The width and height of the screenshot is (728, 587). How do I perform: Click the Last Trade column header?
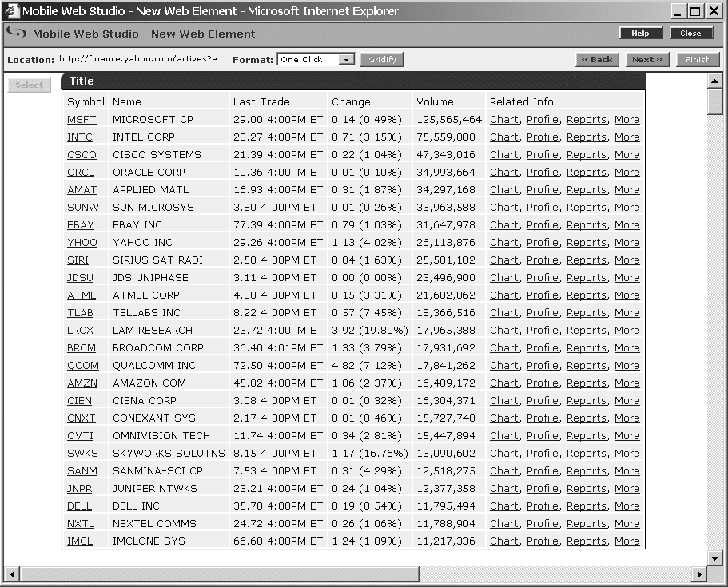[x=261, y=101]
